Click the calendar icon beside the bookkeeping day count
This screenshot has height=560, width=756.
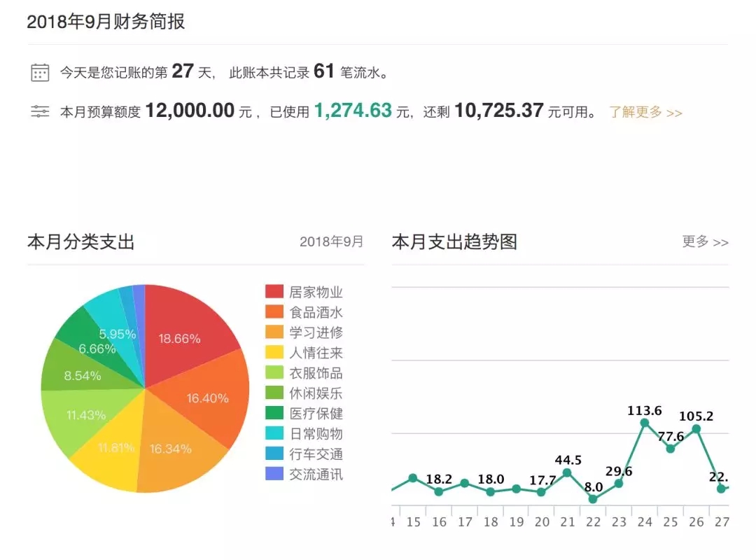pyautogui.click(x=40, y=73)
